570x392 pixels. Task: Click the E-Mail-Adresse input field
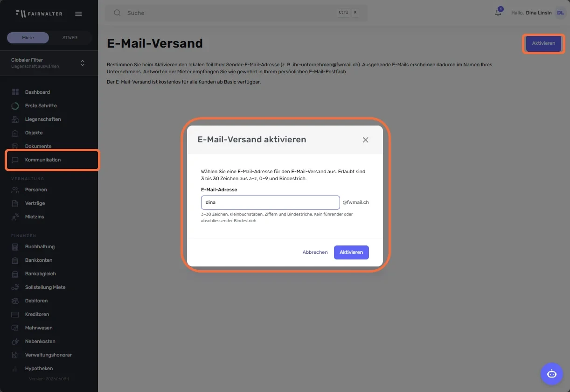(271, 203)
